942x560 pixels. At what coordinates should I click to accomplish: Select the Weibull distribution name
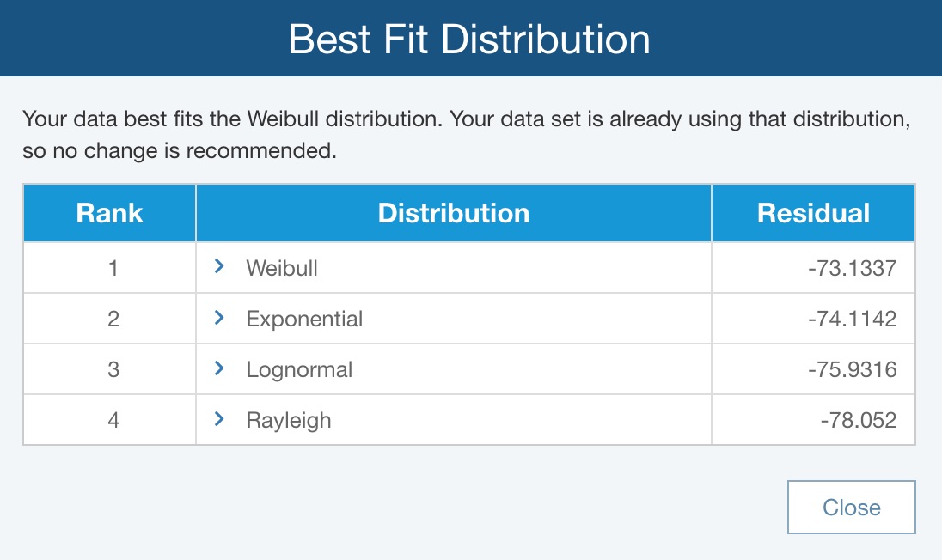[x=282, y=268]
